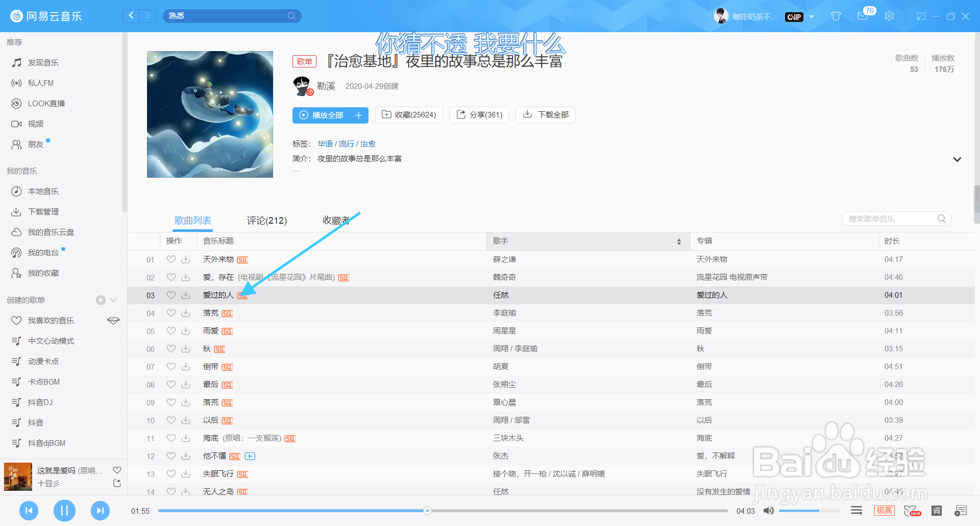This screenshot has width=980, height=526.
Task: Sort by 歌手 column arrows
Action: click(679, 242)
